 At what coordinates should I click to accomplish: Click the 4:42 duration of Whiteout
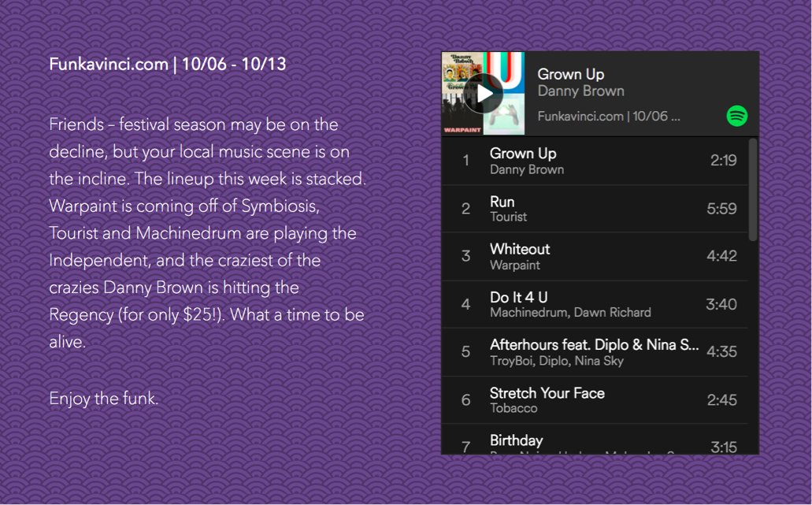coord(721,256)
